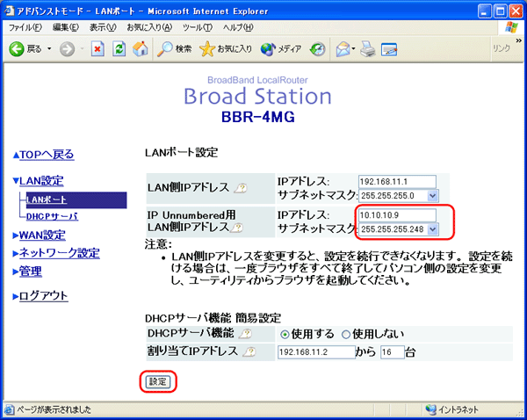
Task: Click the BBR-4MG model heading
Action: point(257,117)
